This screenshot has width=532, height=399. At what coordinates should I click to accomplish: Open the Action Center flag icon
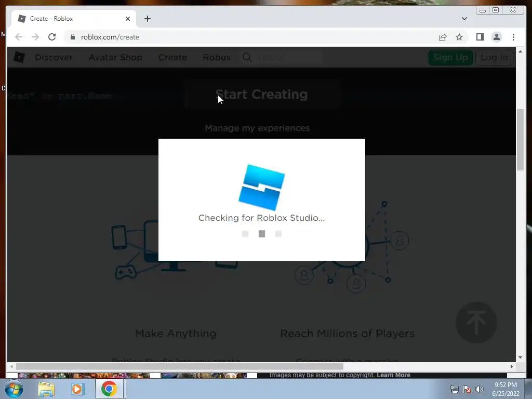click(x=467, y=389)
